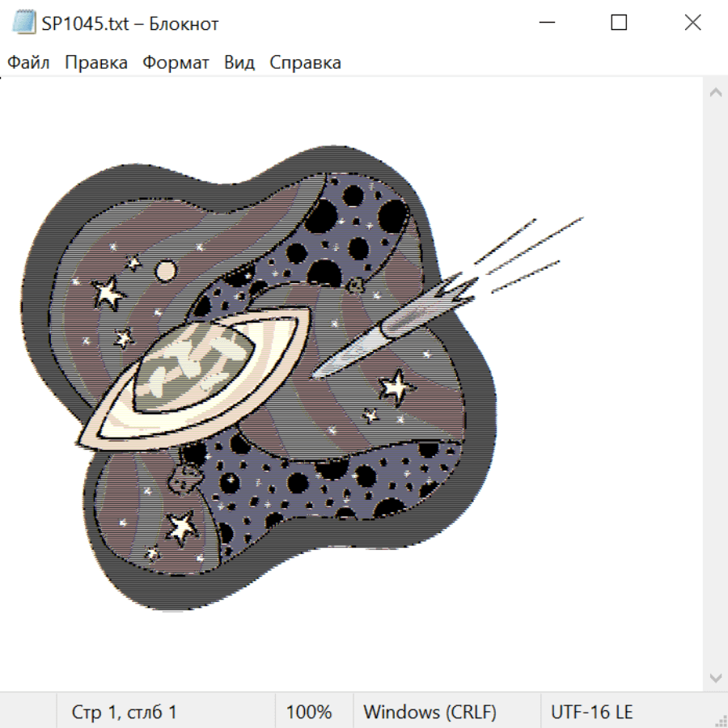The width and height of the screenshot is (728, 728).
Task: Open the Файл menu
Action: 29,63
